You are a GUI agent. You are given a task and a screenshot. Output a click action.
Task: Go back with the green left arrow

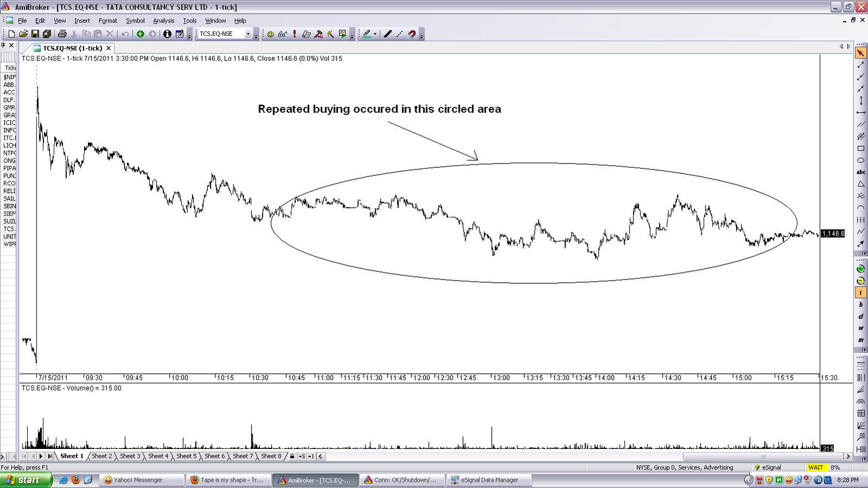coord(141,34)
